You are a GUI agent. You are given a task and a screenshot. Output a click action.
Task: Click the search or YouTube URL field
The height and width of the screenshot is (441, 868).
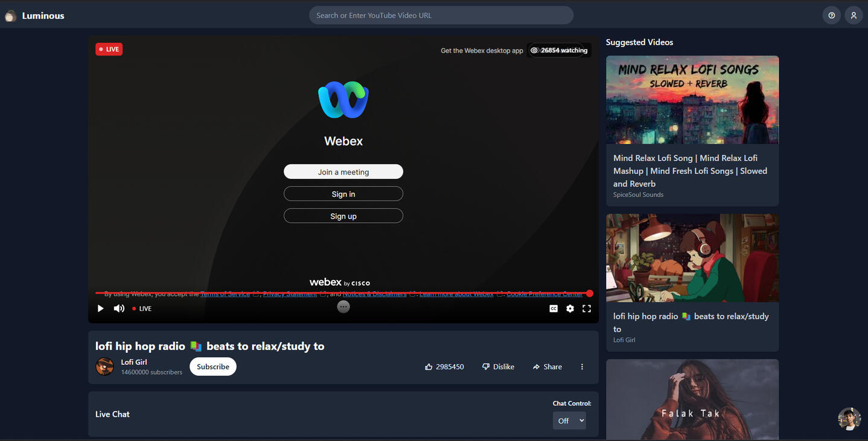coord(441,16)
